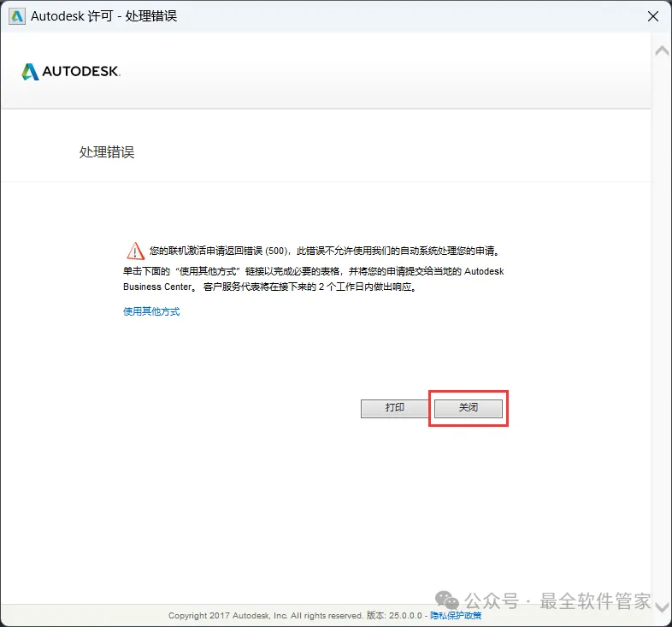Screen dimensions: 672x627
Task: Click the Autodesk logo in header
Action: point(71,71)
